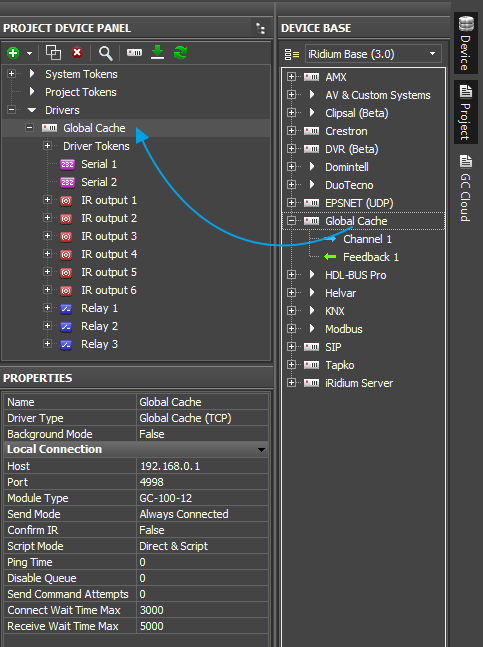Click the magnifier Search icon

(106, 53)
